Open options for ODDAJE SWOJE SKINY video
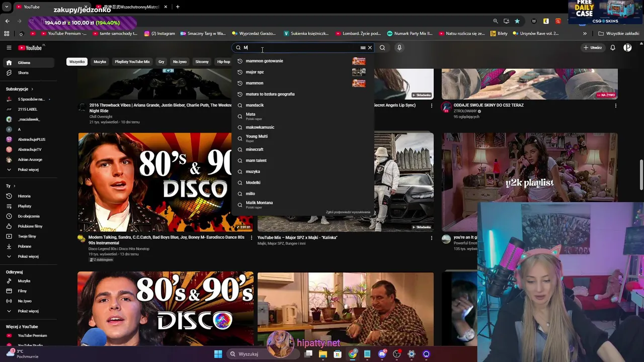Image resolution: width=644 pixels, height=362 pixels. pos(615,106)
